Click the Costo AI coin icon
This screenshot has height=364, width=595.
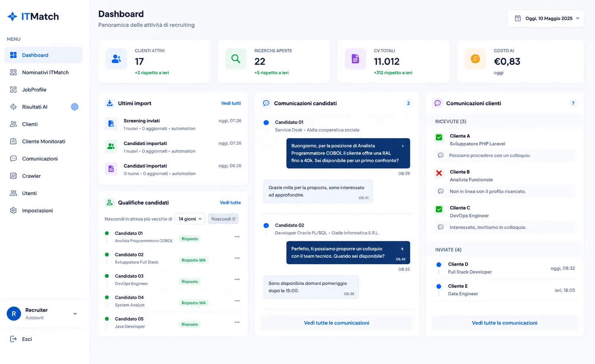click(x=475, y=59)
